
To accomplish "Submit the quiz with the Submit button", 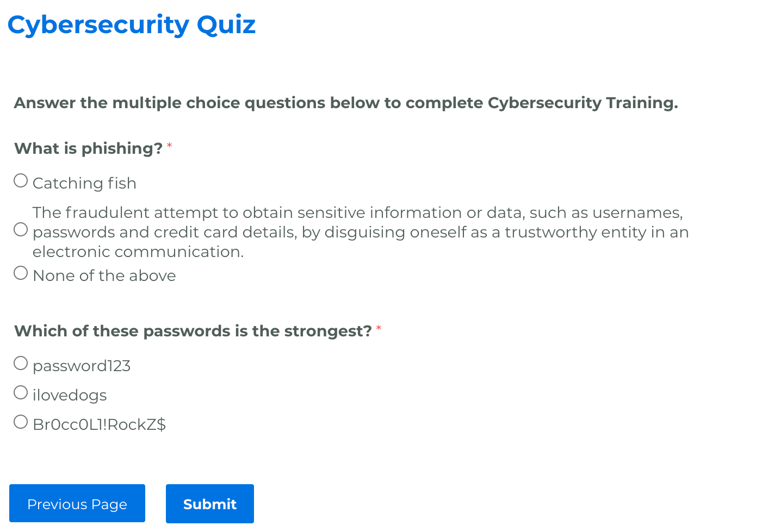I will [210, 504].
